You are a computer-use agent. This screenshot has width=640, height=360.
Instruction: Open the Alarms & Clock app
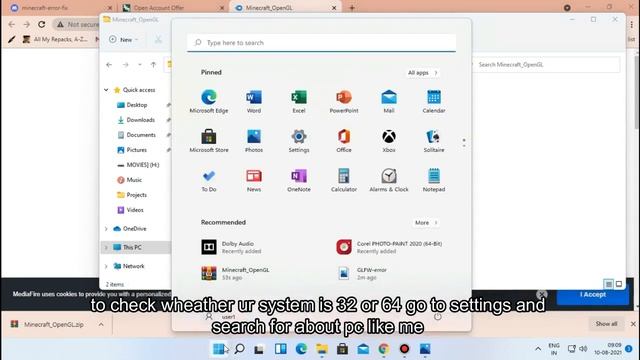[x=389, y=180]
